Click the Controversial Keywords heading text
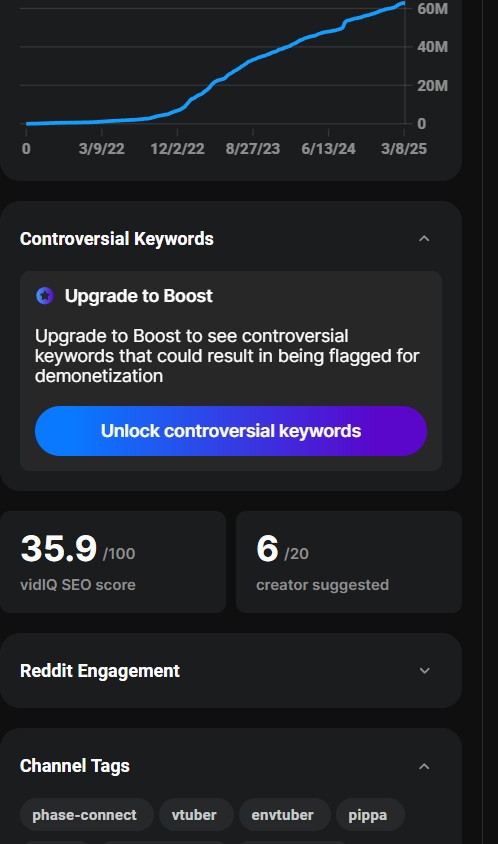The height and width of the screenshot is (844, 498). click(117, 238)
